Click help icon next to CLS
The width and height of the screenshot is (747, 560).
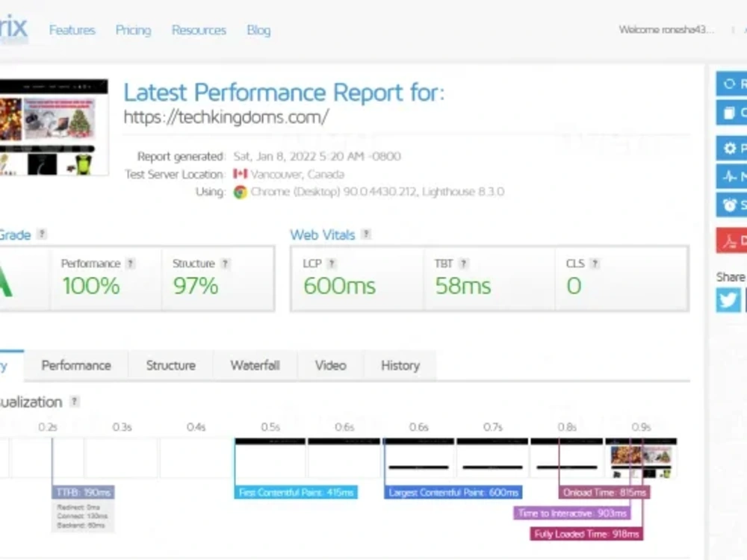(595, 264)
